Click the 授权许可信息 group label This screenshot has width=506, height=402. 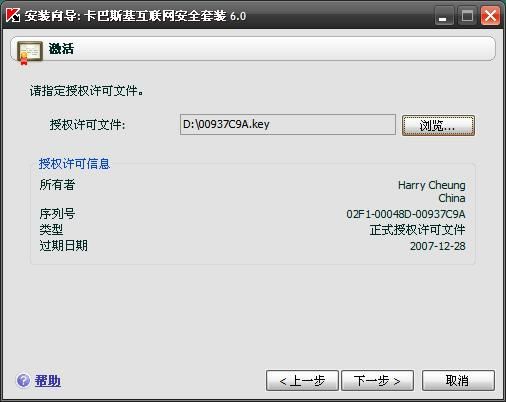74,164
